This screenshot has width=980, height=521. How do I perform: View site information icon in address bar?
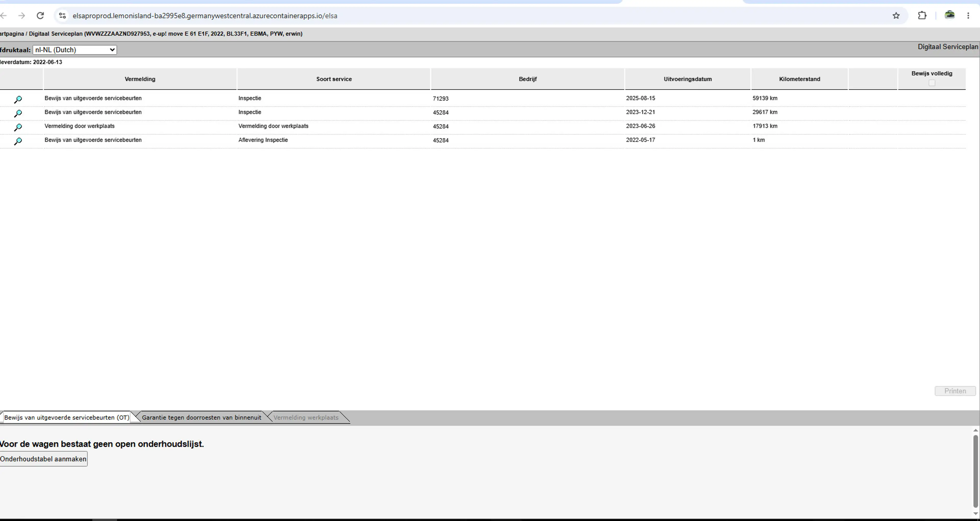tap(62, 16)
